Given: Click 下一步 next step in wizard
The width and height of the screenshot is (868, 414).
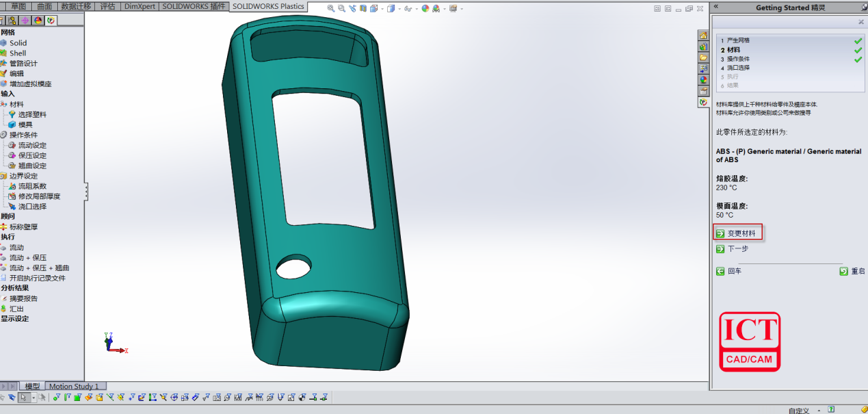Looking at the screenshot, I should pos(737,249).
